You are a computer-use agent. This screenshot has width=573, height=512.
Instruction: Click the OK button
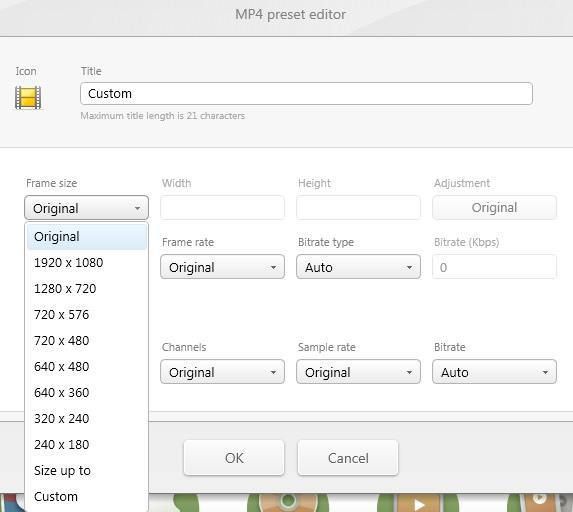click(x=234, y=458)
